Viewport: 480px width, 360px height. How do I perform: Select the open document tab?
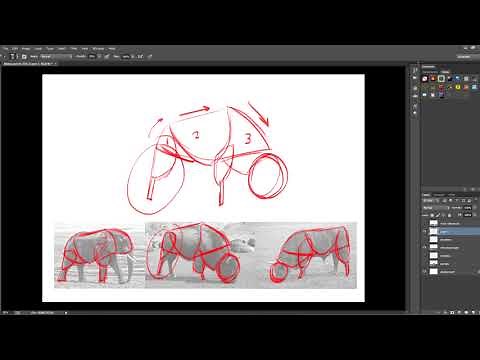click(x=29, y=63)
